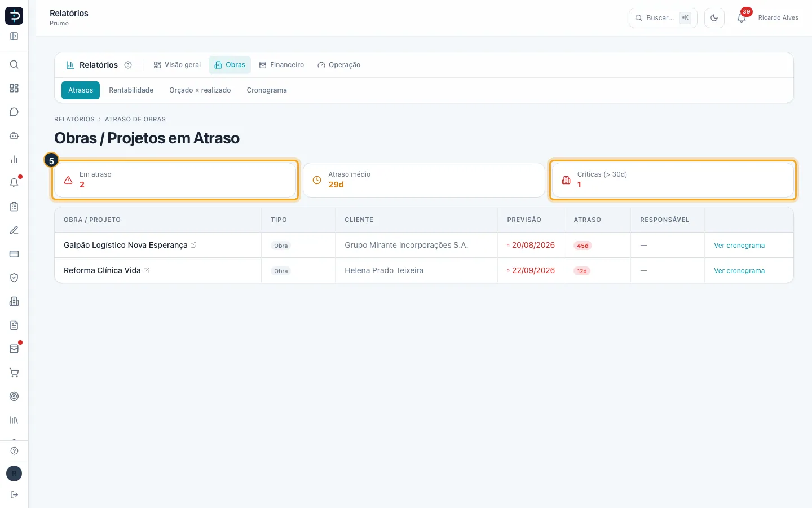Open search from the sidebar magnifier icon
812x508 pixels.
[14, 64]
